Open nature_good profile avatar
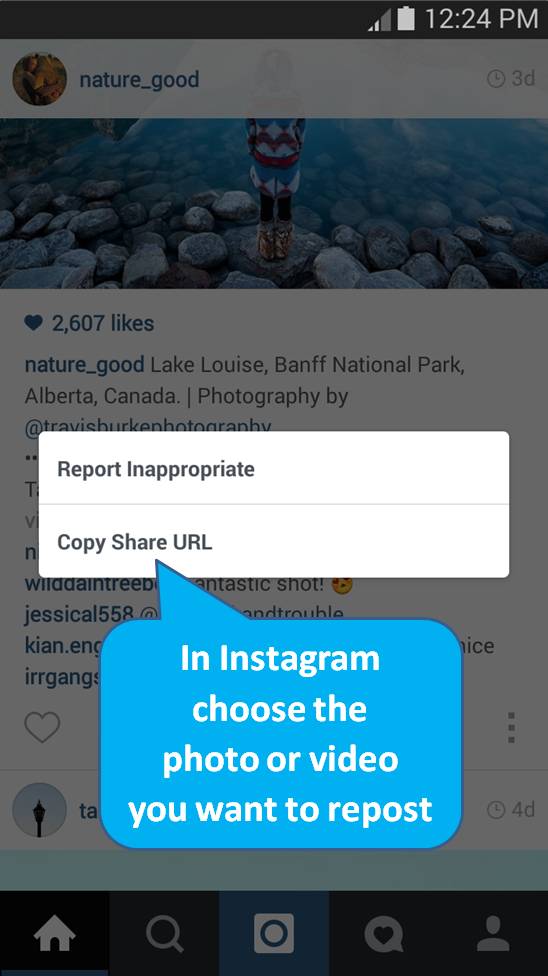 tap(39, 79)
